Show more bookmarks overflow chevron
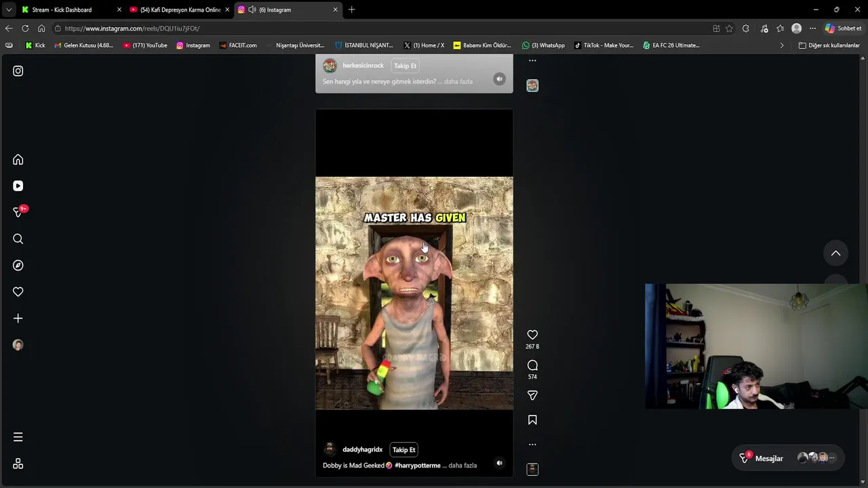 click(782, 45)
